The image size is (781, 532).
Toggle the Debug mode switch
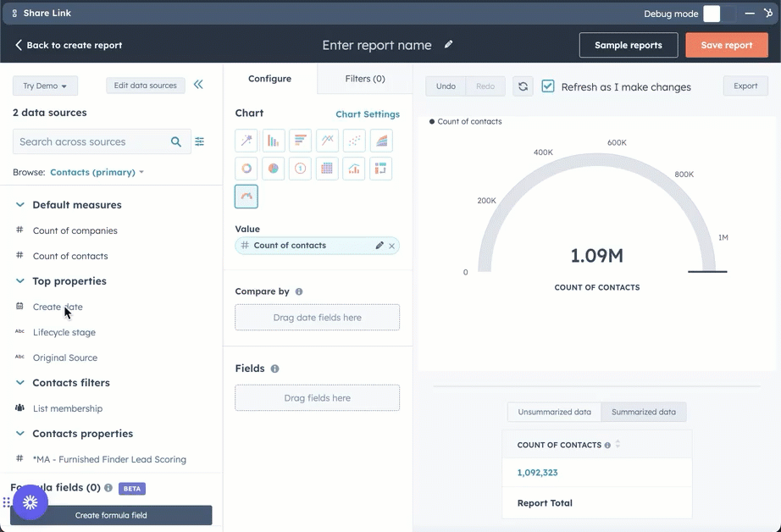711,13
